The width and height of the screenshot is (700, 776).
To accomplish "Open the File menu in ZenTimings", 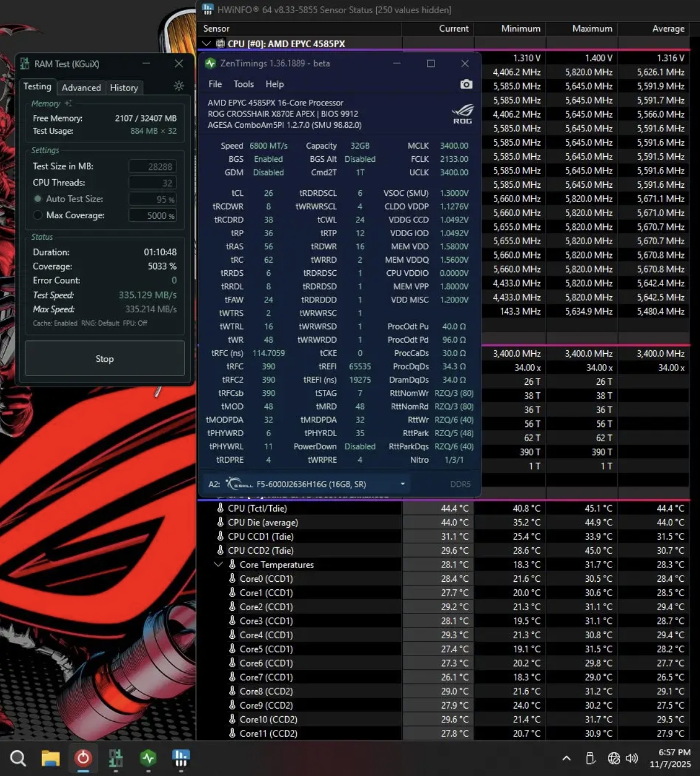I will pos(215,84).
